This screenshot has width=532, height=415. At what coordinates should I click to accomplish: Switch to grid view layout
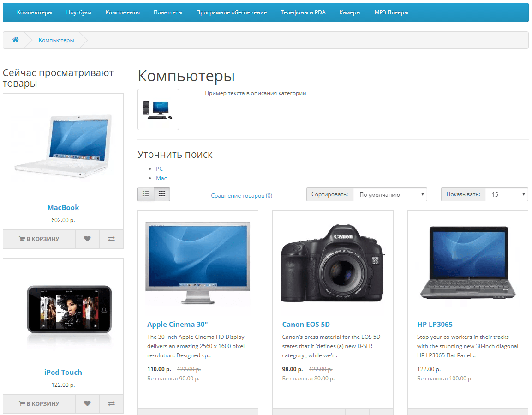[x=162, y=194]
